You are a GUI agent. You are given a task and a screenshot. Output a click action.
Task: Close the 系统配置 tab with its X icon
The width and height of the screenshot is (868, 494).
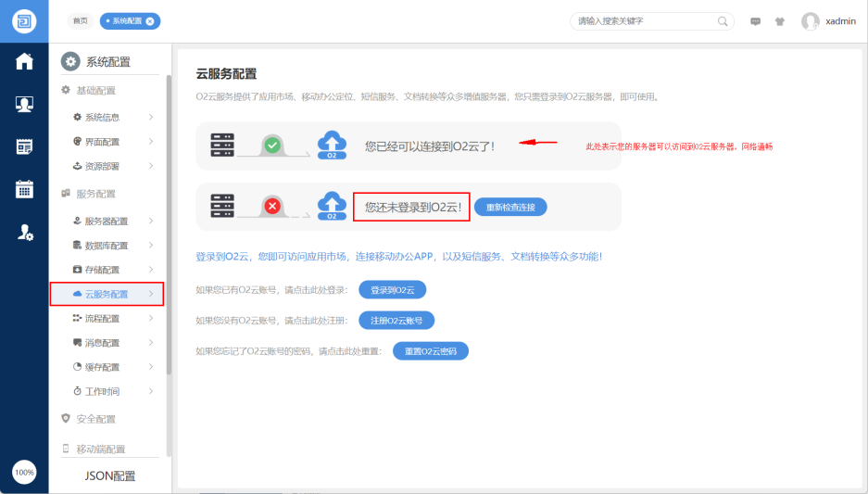click(150, 21)
